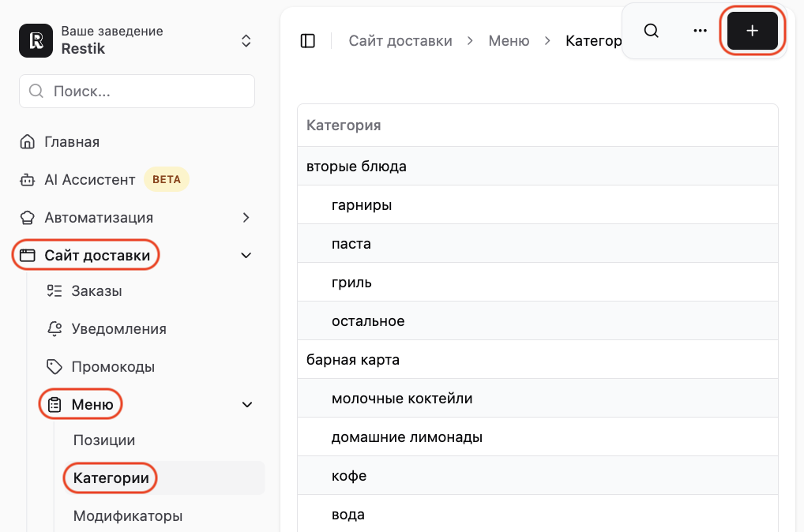The width and height of the screenshot is (804, 532).
Task: Select the кофе row
Action: [x=538, y=476]
